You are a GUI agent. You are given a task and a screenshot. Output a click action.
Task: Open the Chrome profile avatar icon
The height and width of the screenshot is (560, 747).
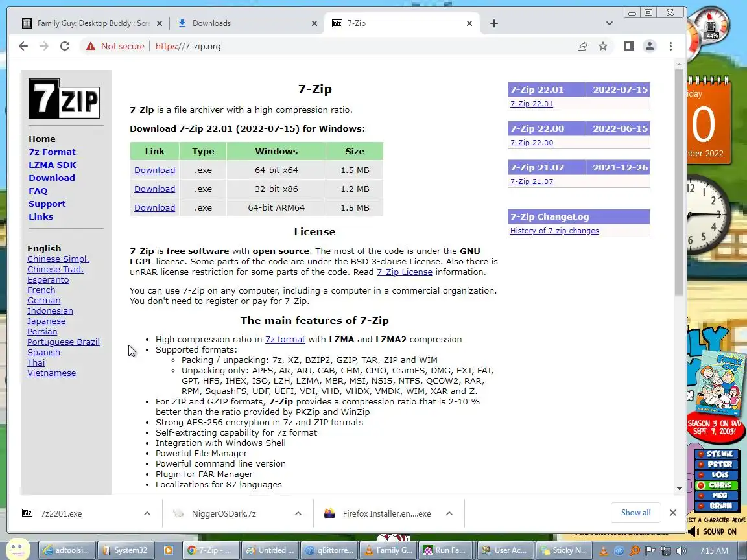click(649, 46)
